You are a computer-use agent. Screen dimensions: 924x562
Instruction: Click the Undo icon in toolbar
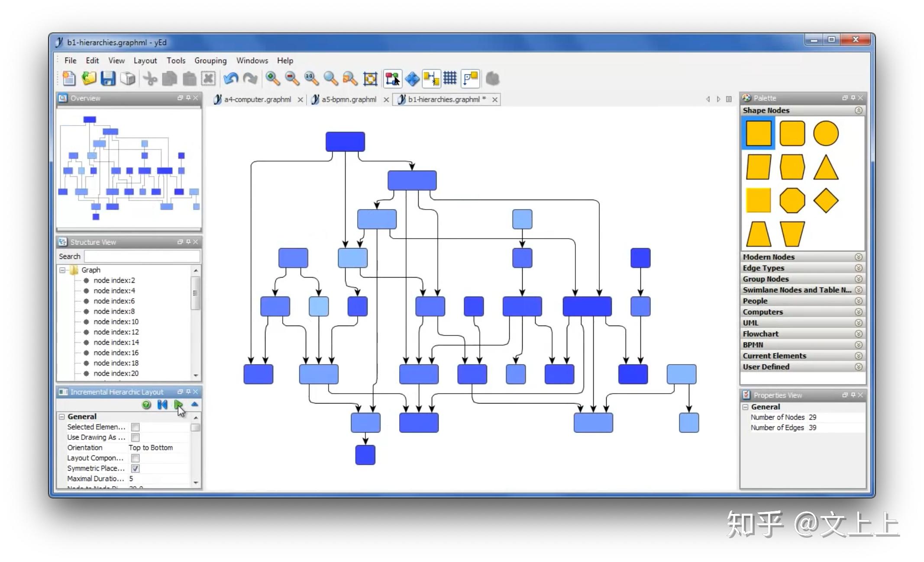coord(230,79)
